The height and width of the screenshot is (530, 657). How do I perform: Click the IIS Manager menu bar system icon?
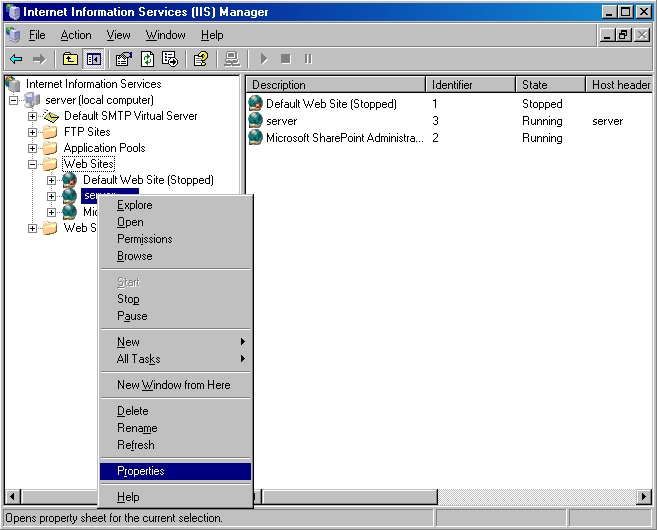13,35
